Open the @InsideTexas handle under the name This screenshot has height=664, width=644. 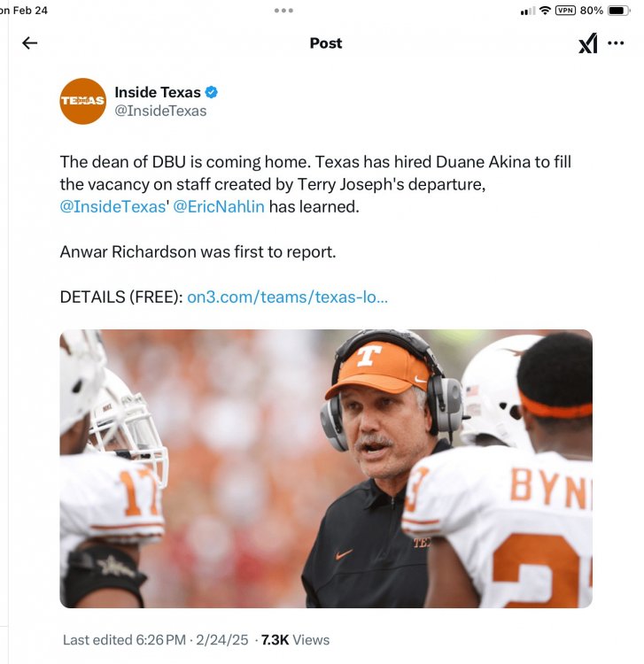[x=160, y=111]
